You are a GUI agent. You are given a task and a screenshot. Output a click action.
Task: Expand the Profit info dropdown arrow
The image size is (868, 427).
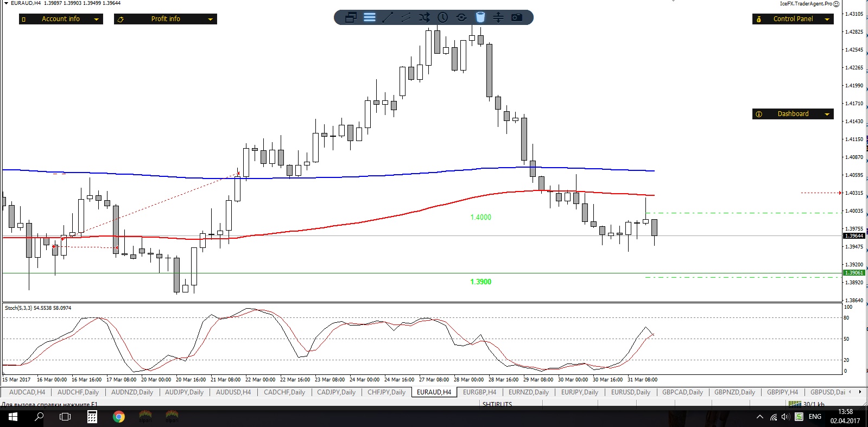(x=211, y=20)
